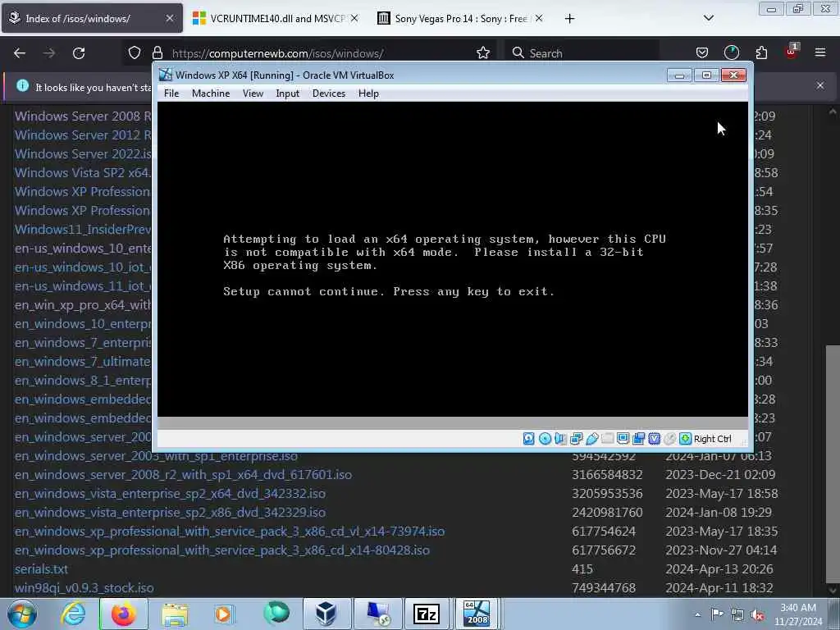The image size is (840, 630).
Task: Show hidden system tray icons arrow
Action: pos(697,614)
